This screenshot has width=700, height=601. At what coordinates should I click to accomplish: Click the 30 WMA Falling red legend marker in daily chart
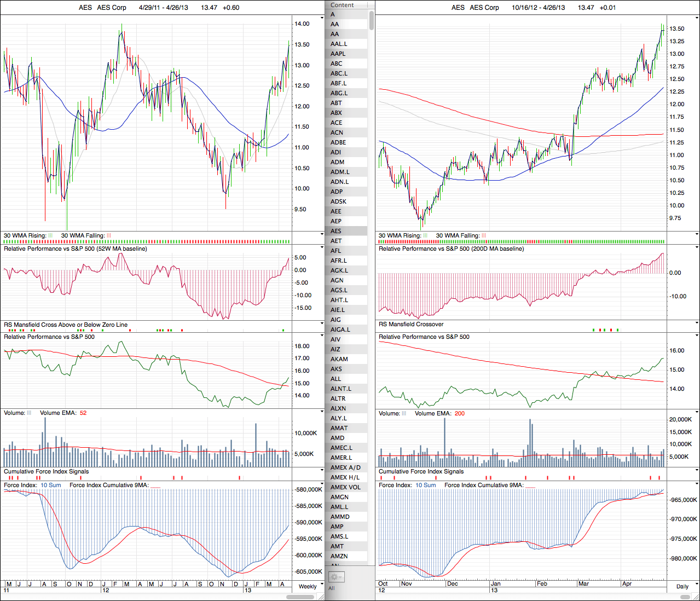[x=483, y=236]
